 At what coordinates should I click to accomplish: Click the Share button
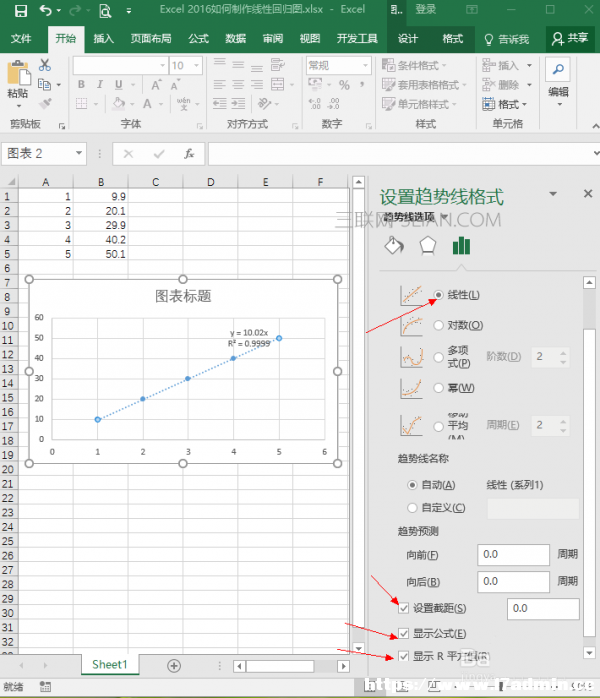[x=570, y=39]
